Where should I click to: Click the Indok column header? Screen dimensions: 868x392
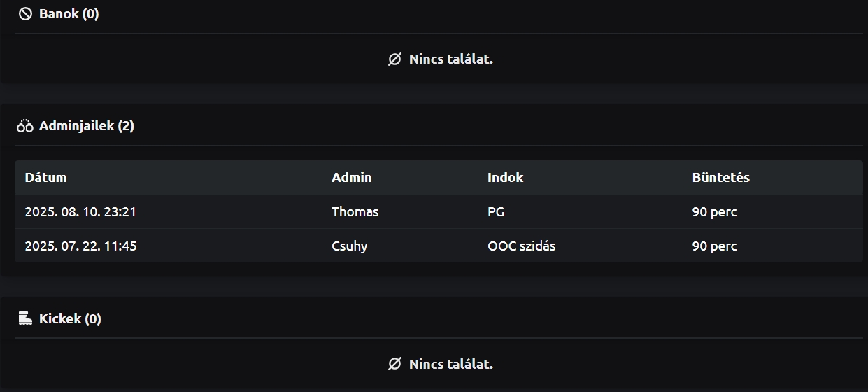coord(505,177)
